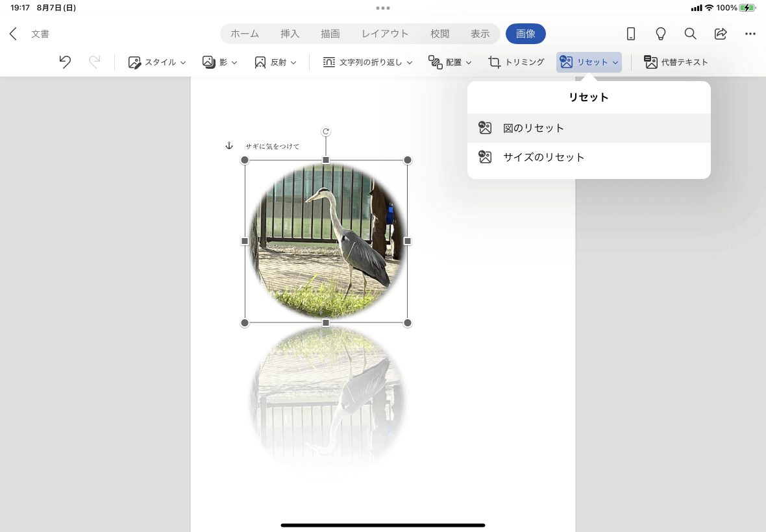Expand the スタイル dropdown chevron
Screen dimensions: 766x532
click(182, 62)
